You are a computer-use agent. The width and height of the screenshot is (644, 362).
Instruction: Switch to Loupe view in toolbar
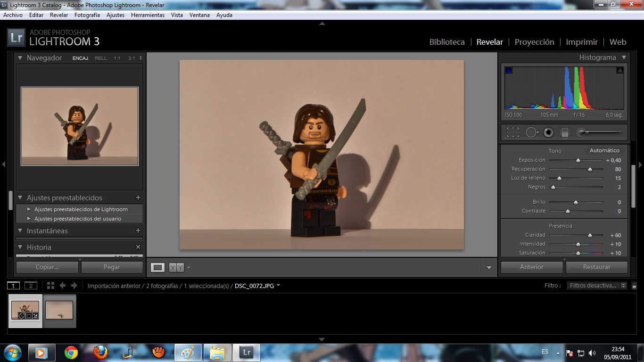pos(158,267)
